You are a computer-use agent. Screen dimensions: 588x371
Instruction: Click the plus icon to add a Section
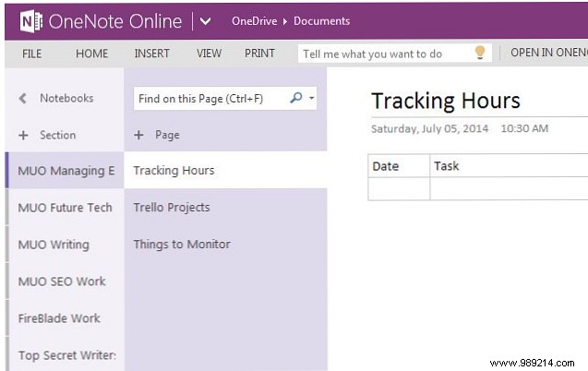tap(23, 136)
